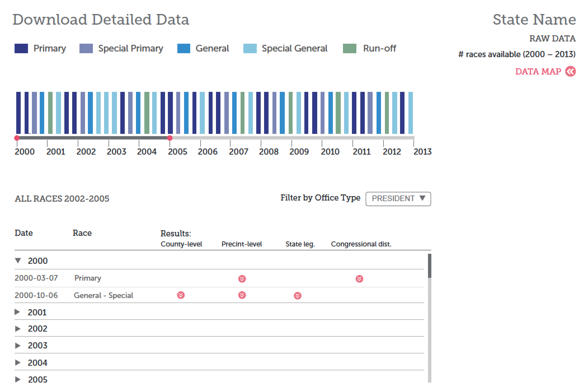Download precinct-level results for 2000-03-07 Primary

(x=242, y=279)
